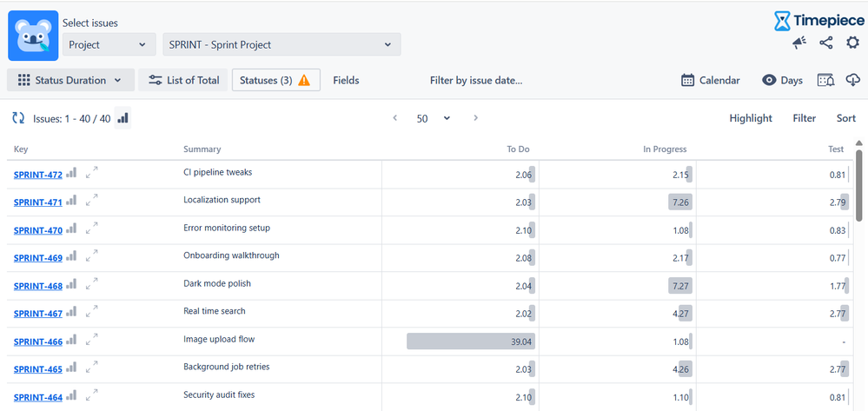This screenshot has width=868, height=411.
Task: Change page size from 50
Action: tap(433, 118)
